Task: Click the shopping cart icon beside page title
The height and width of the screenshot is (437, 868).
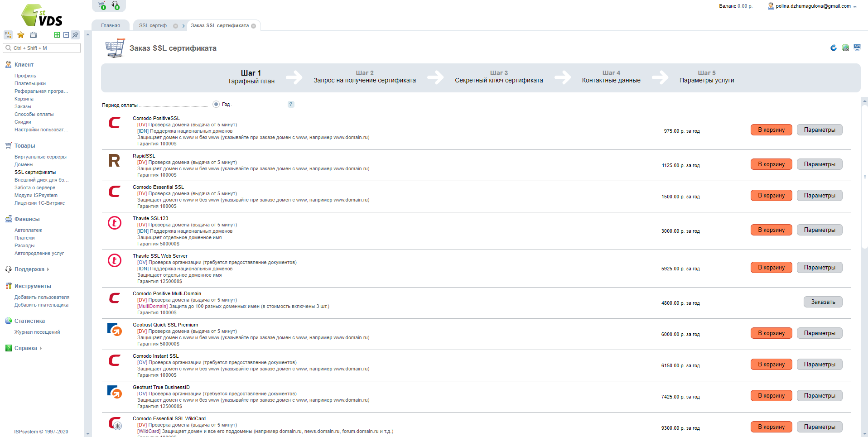Action: pos(115,48)
